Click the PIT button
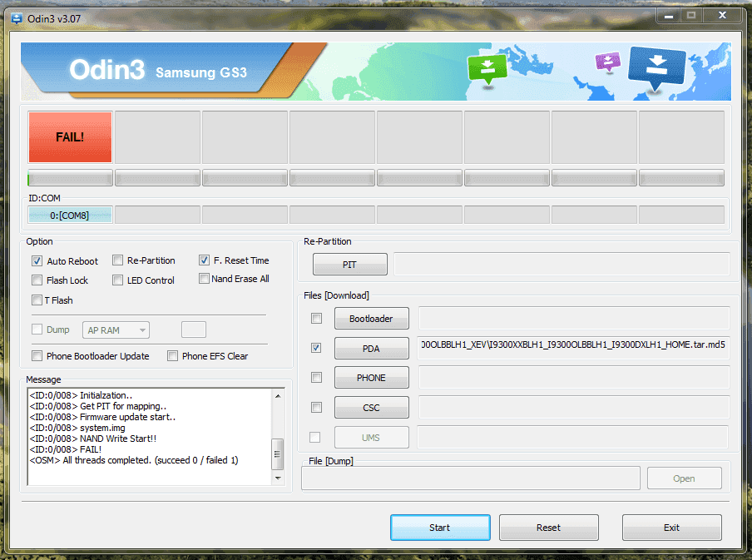 pos(350,265)
